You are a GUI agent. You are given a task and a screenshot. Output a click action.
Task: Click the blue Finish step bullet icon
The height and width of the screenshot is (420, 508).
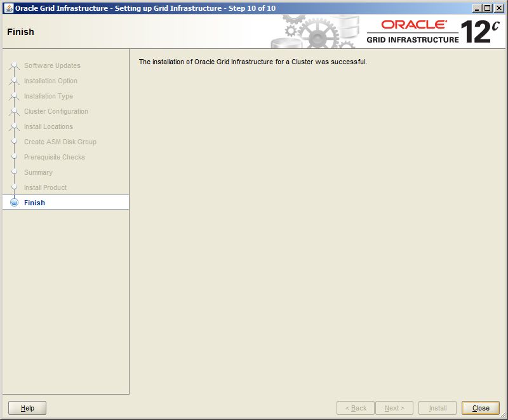14,203
